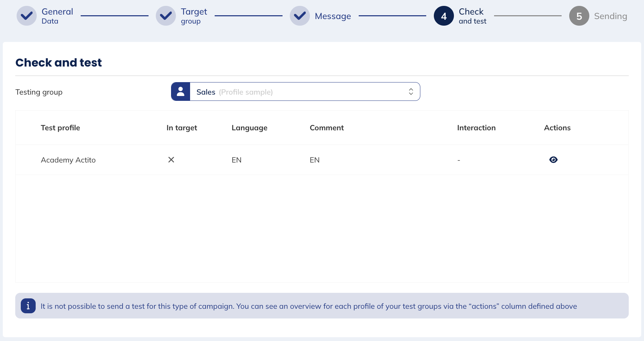The image size is (644, 341).
Task: Click the Test profile column header
Action: click(x=60, y=128)
